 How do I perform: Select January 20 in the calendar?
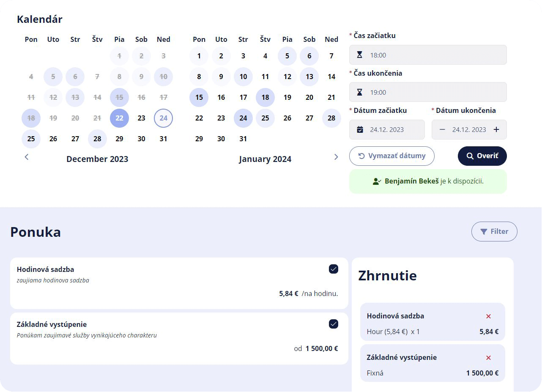309,97
